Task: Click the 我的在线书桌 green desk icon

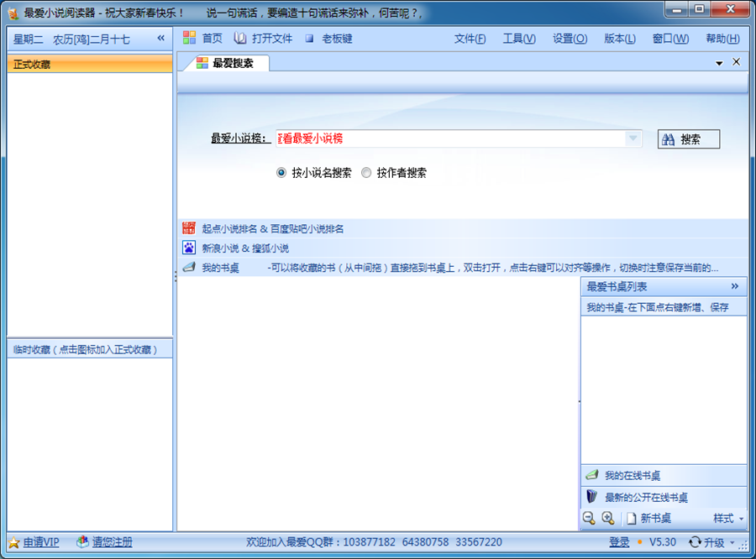Action: tap(592, 475)
